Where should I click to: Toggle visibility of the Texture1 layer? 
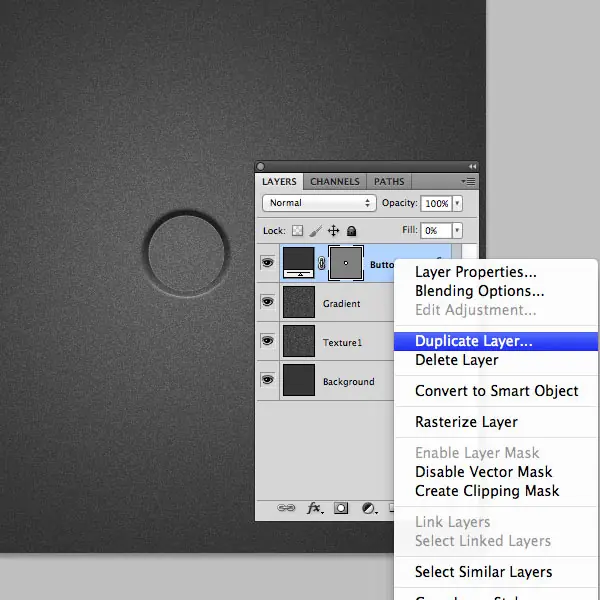click(268, 341)
